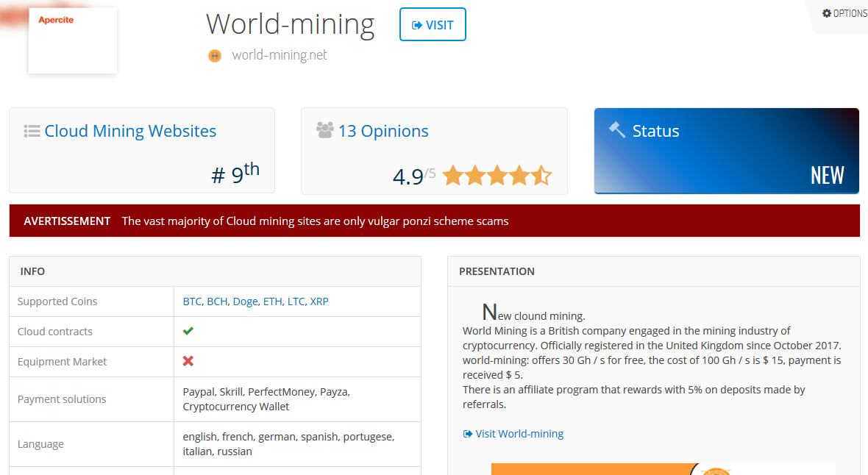Click the half-filled fifth rating star
The image size is (868, 475).
(541, 176)
